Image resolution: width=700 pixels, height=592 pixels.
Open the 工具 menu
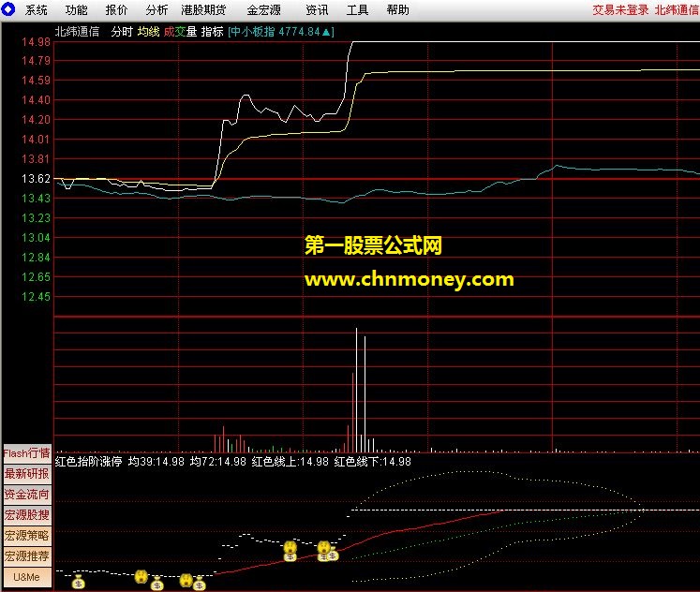tap(358, 9)
